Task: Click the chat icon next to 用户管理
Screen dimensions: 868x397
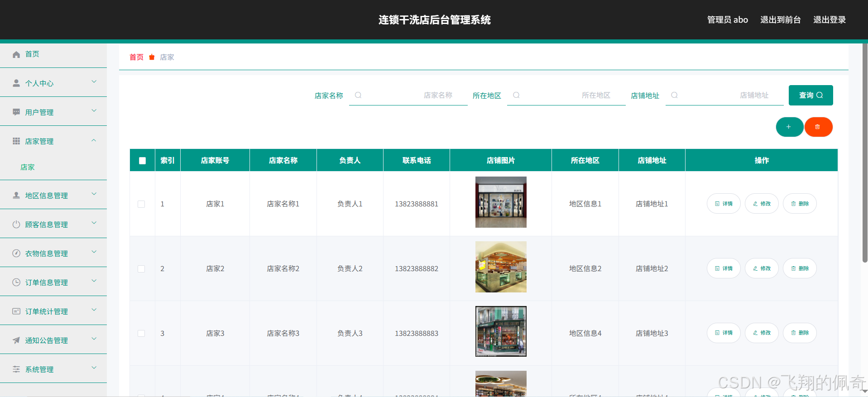Action: pyautogui.click(x=16, y=112)
